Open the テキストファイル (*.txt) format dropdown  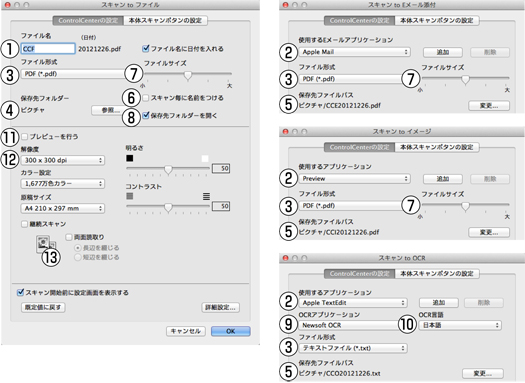(x=353, y=348)
